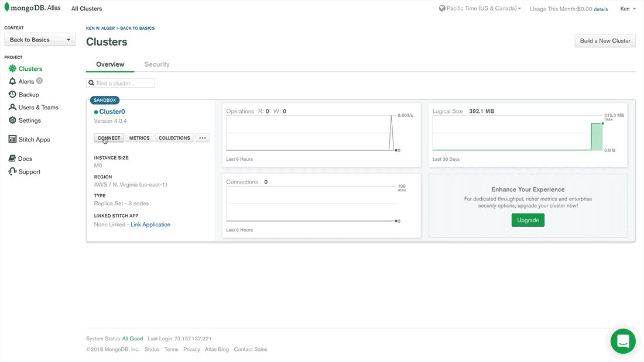Click the Alerts count badge
This screenshot has width=644, height=362.
pyautogui.click(x=39, y=81)
